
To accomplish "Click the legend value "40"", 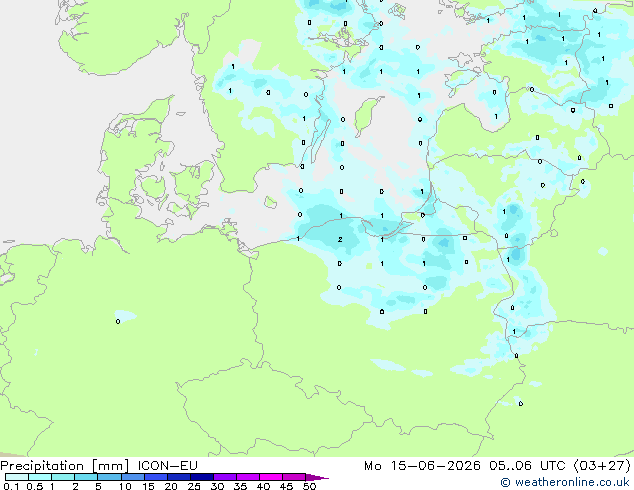I will (x=263, y=486).
